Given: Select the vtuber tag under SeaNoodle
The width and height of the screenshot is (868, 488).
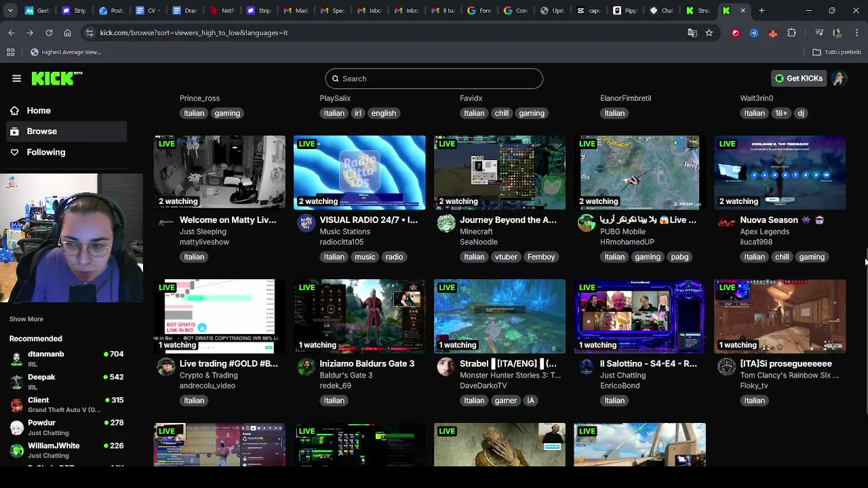Looking at the screenshot, I should (506, 257).
